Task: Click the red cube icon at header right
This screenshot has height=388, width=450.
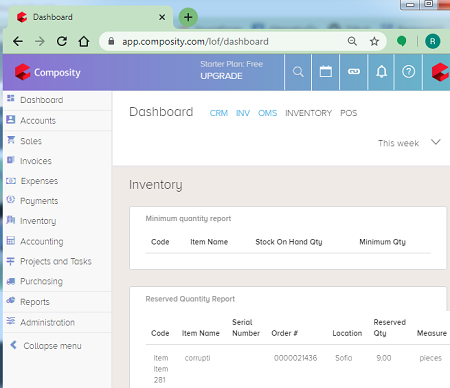Action: 440,72
